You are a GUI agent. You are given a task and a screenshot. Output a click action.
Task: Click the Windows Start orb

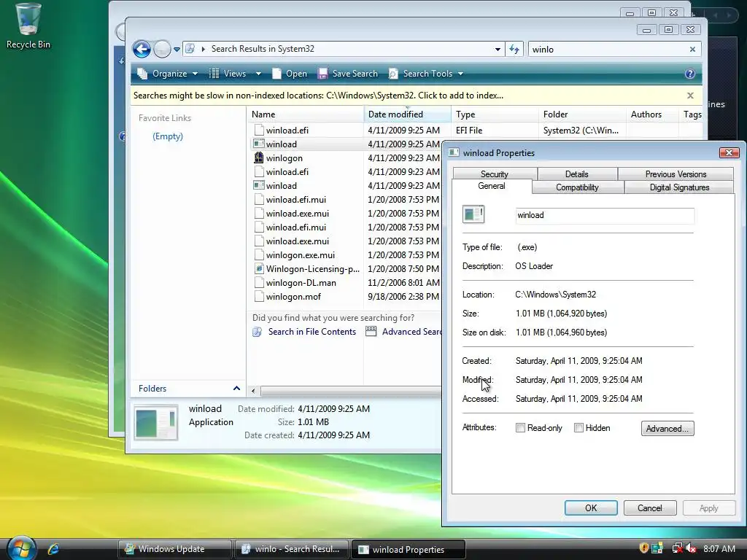(21, 548)
